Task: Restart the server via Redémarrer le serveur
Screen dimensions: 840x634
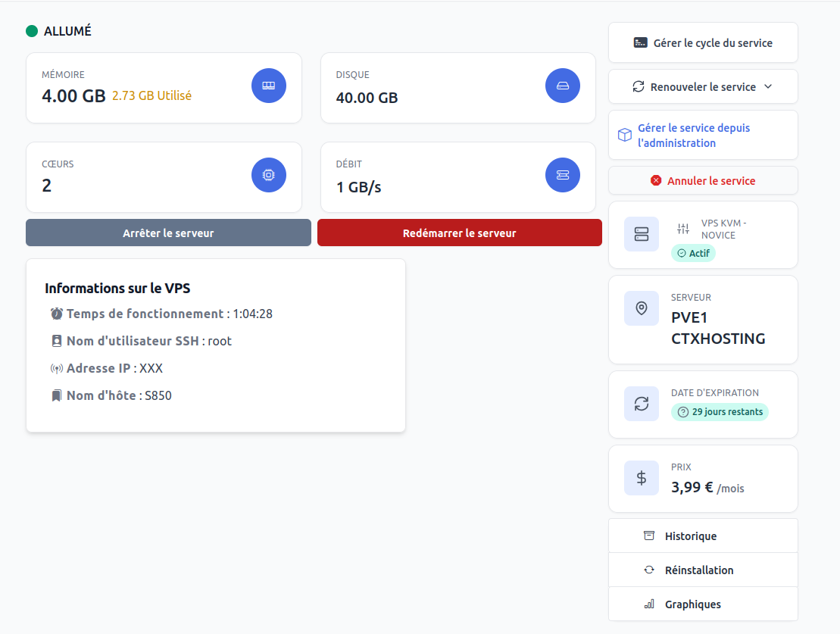Action: [459, 233]
